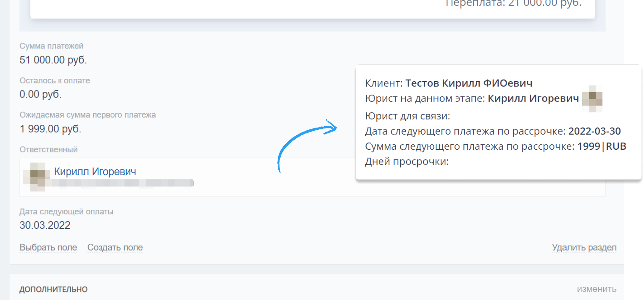Click the lawyer avatar in the popup card
The image size is (644, 300).
(x=592, y=98)
